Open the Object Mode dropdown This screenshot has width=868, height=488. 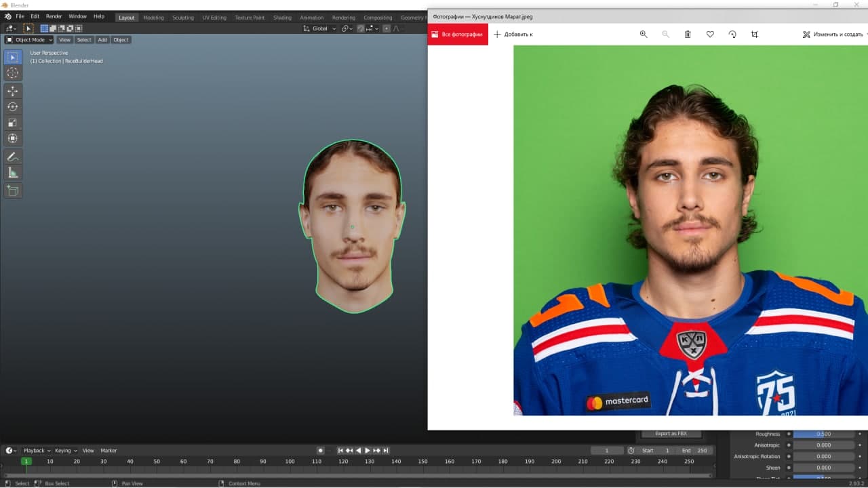pos(29,40)
